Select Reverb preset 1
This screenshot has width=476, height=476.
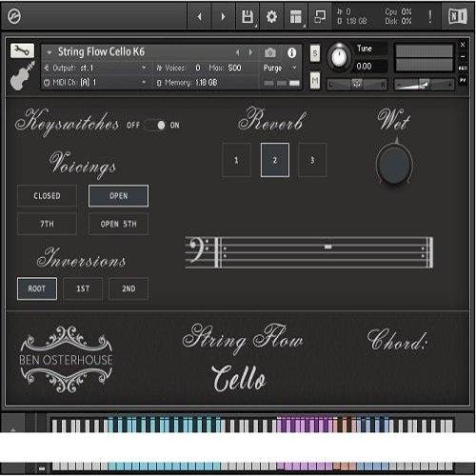coord(236,160)
